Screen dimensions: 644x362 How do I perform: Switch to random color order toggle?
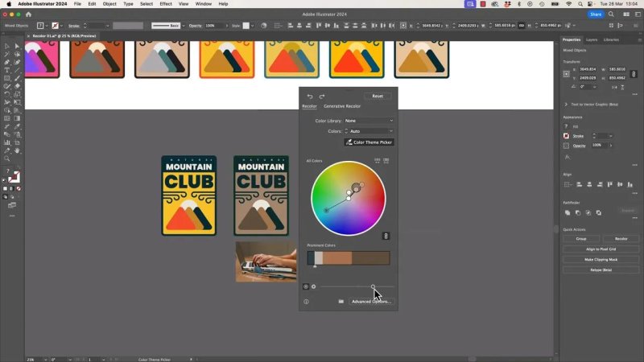pyautogui.click(x=377, y=161)
